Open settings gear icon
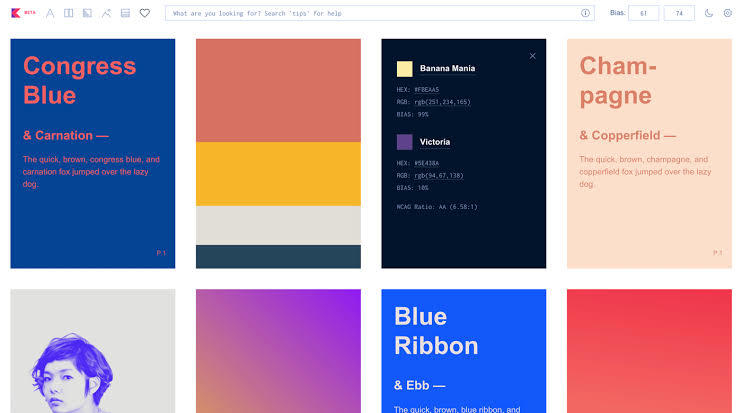742x413 pixels. point(727,13)
